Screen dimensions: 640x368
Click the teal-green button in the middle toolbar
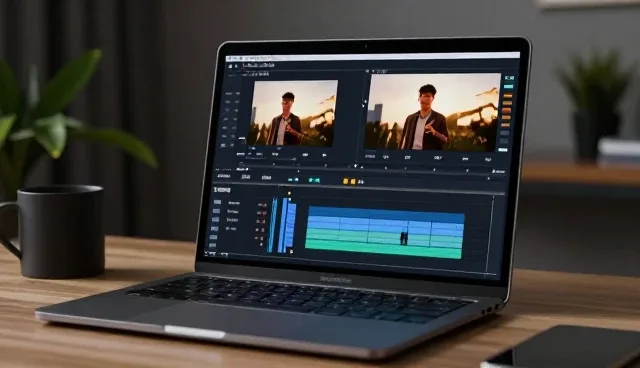click(x=314, y=180)
